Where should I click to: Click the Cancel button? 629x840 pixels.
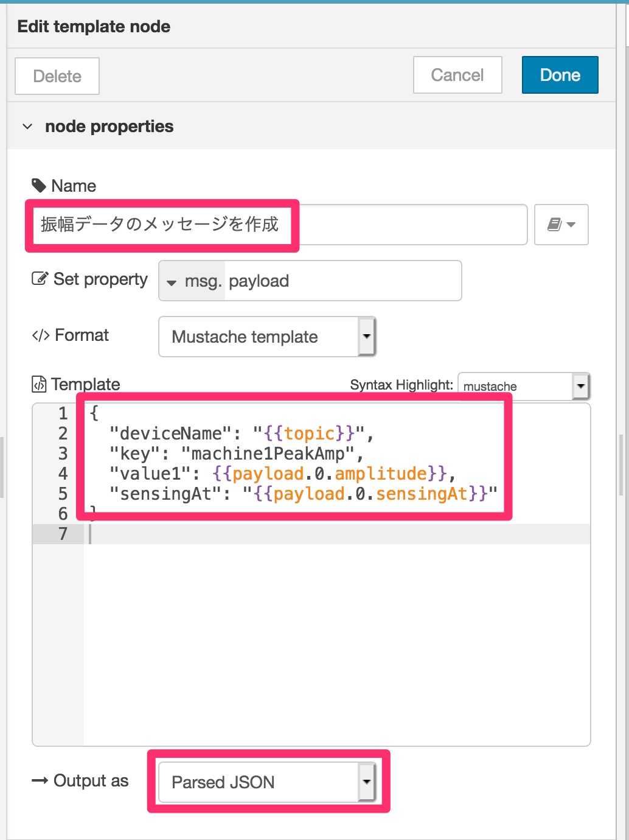pyautogui.click(x=457, y=75)
